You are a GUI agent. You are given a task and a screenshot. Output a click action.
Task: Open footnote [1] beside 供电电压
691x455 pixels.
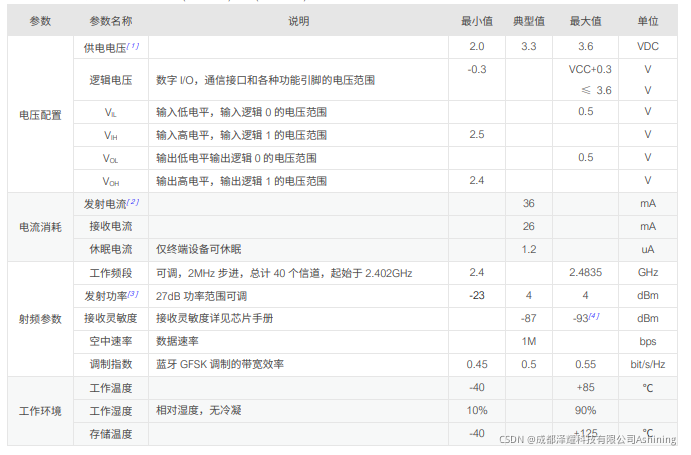point(133,46)
